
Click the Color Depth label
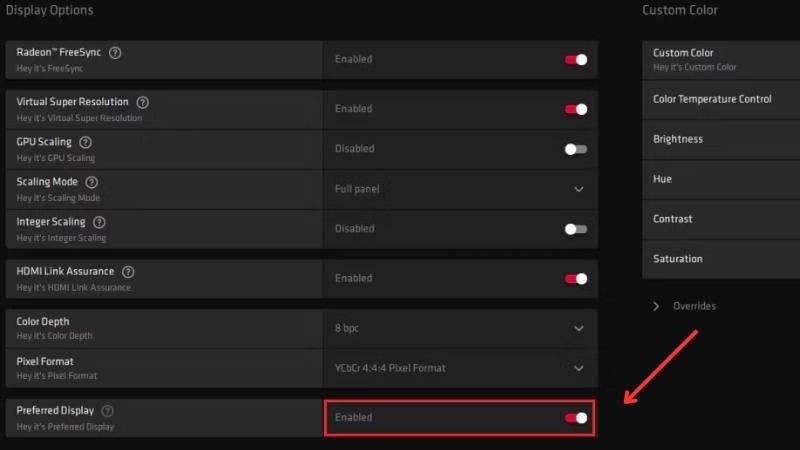coord(43,321)
